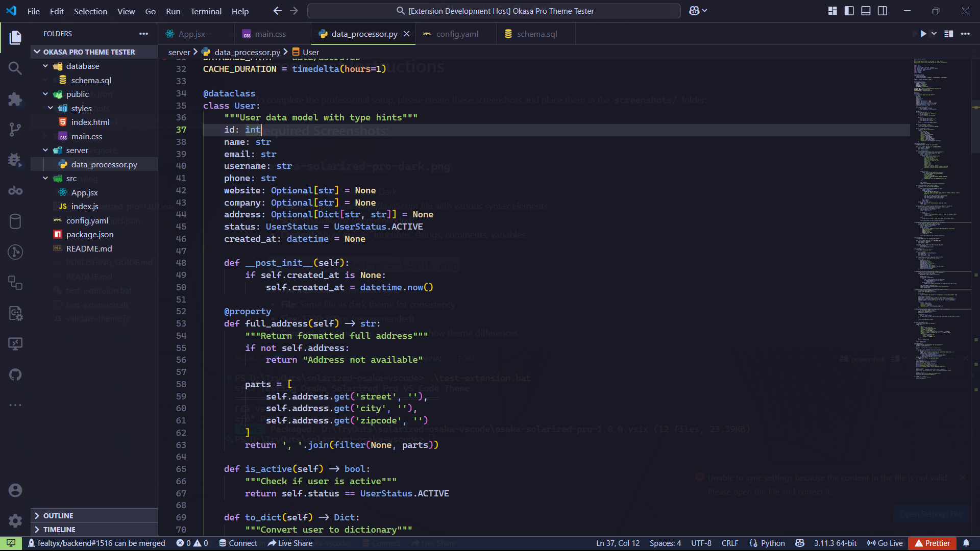Open the Search view in activity bar
Image resolution: width=980 pixels, height=551 pixels.
point(15,68)
